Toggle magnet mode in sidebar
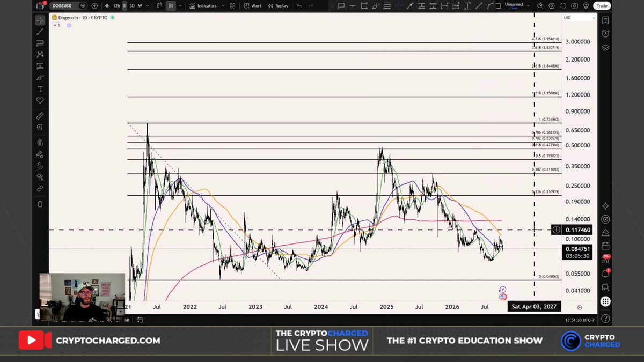Screen dimensions: 644x362 point(40,143)
